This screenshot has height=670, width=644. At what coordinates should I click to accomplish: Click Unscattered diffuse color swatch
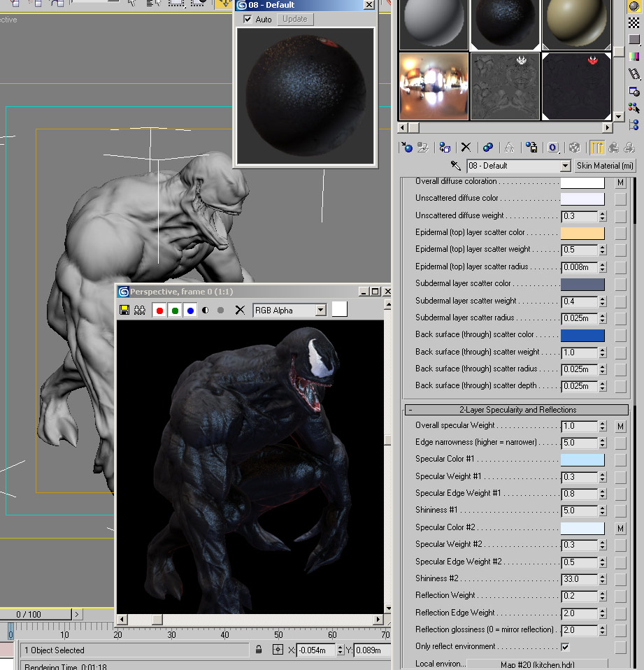(582, 199)
